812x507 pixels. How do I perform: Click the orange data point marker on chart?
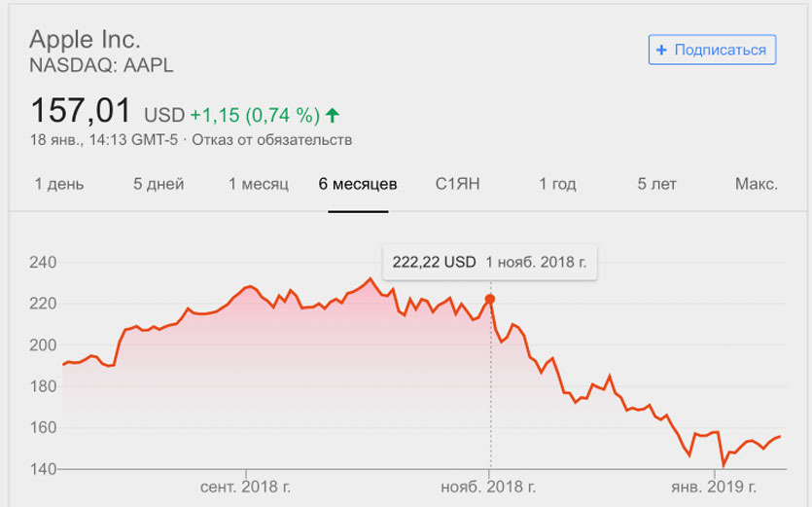coord(490,299)
